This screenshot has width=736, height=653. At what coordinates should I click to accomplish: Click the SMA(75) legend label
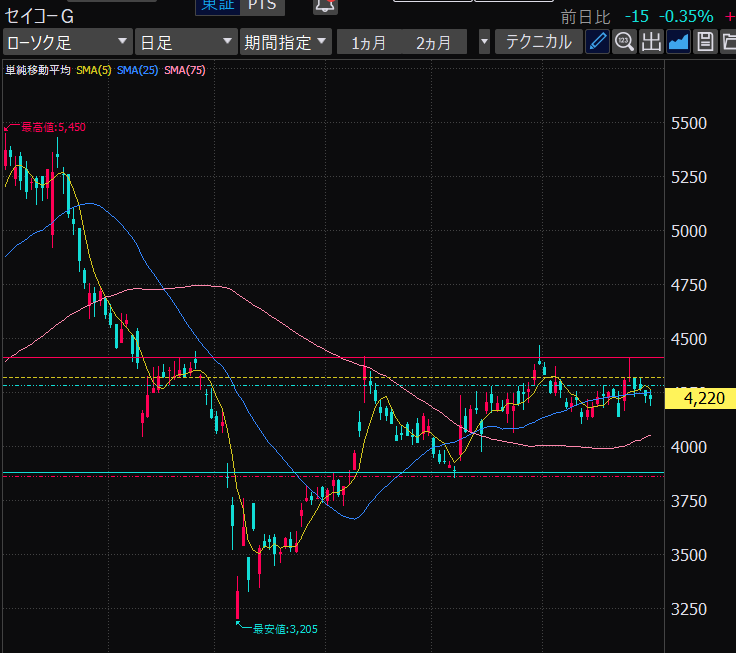(x=185, y=70)
